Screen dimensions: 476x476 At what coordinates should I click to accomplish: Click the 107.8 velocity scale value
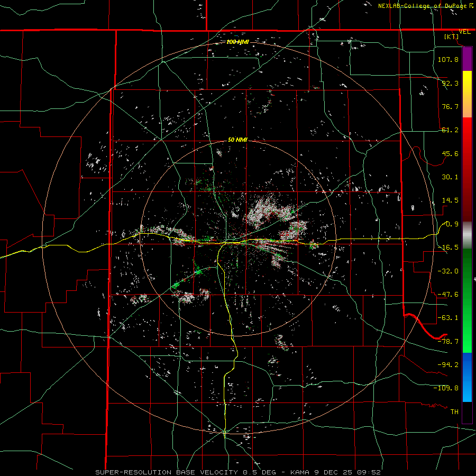tap(448, 59)
